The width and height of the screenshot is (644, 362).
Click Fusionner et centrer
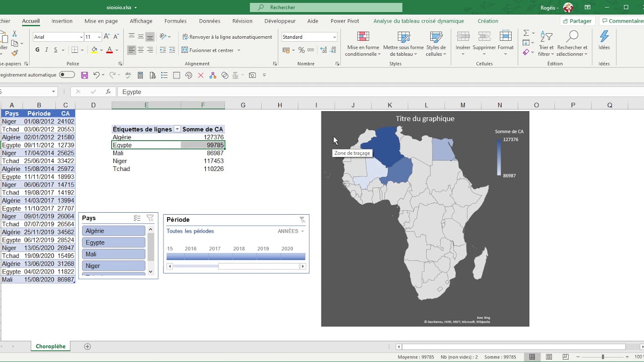(211, 50)
